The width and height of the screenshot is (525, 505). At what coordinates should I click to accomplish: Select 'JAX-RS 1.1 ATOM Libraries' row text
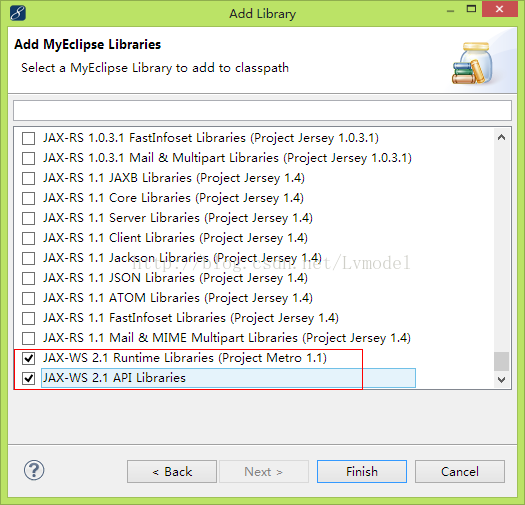point(177,298)
